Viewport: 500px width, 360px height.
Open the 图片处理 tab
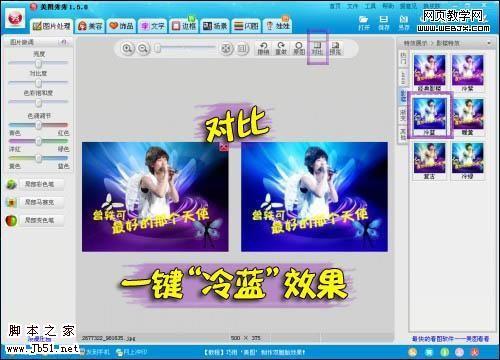(52, 26)
